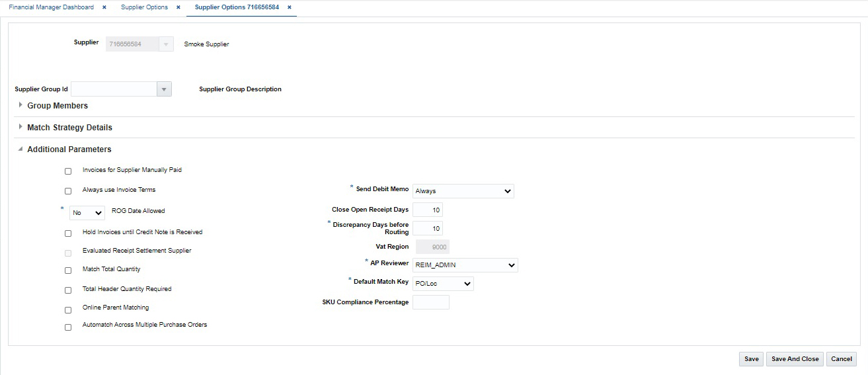Screen dimensions: 868x375
Task: Click into the Supplier Group Id field
Action: click(114, 89)
